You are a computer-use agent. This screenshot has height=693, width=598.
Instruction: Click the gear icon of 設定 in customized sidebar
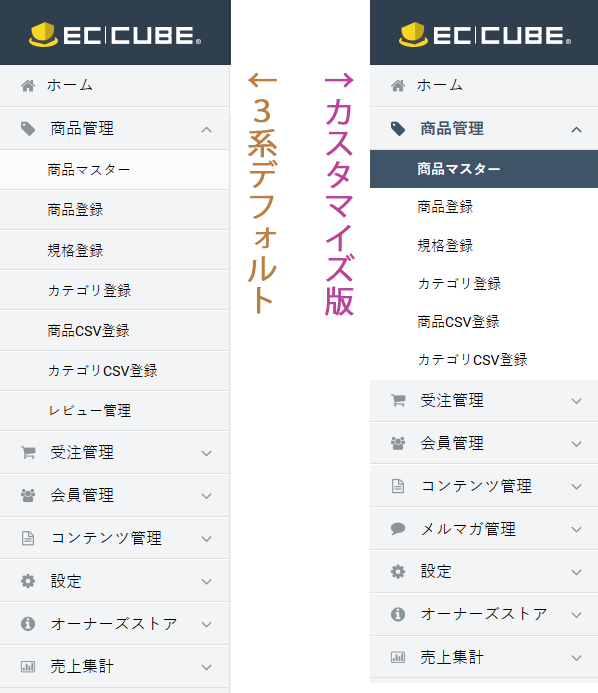tap(398, 571)
